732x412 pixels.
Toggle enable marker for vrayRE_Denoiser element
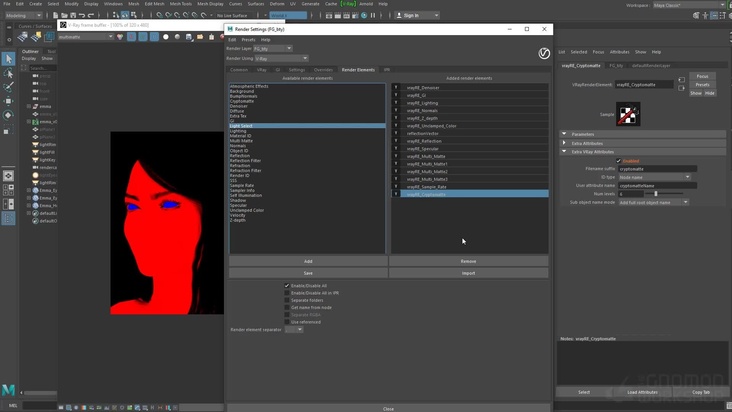[396, 87]
